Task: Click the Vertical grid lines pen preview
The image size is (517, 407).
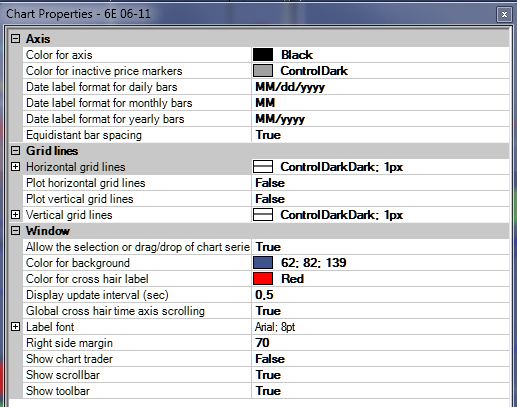Action: pos(263,215)
